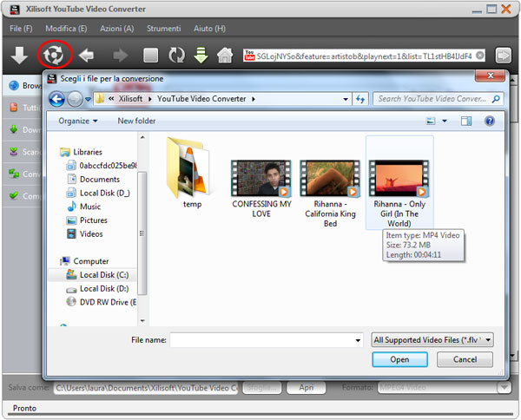Click the search magnifier icon
Viewport: 521px width, 420px height.
tap(496, 99)
